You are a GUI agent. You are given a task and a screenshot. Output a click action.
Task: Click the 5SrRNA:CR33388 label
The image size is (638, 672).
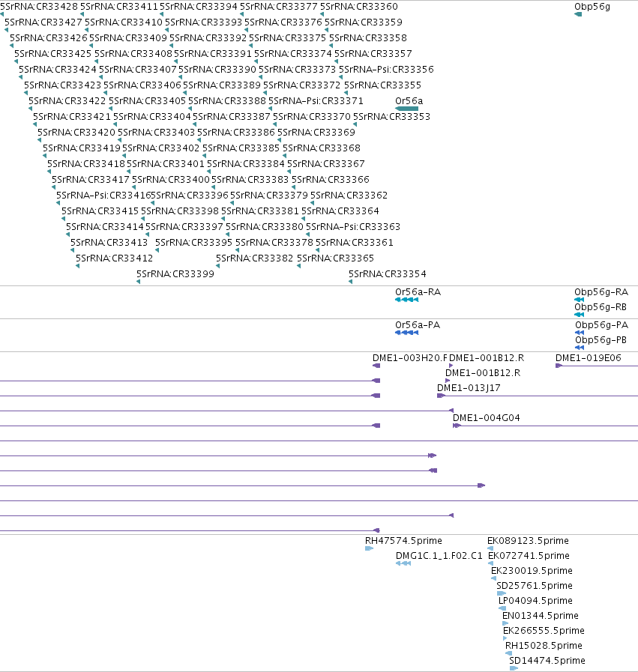227,101
